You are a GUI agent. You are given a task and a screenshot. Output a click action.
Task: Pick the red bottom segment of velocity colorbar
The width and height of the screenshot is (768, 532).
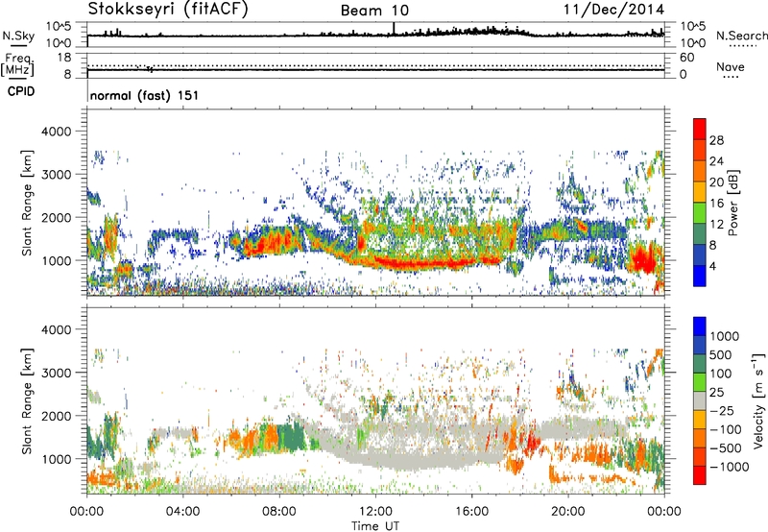[x=700, y=475]
